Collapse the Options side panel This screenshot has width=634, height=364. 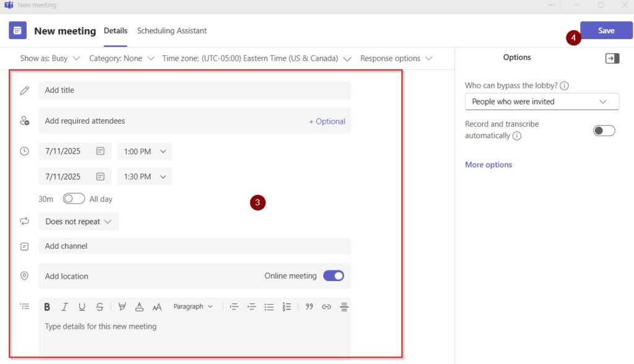[x=612, y=58]
